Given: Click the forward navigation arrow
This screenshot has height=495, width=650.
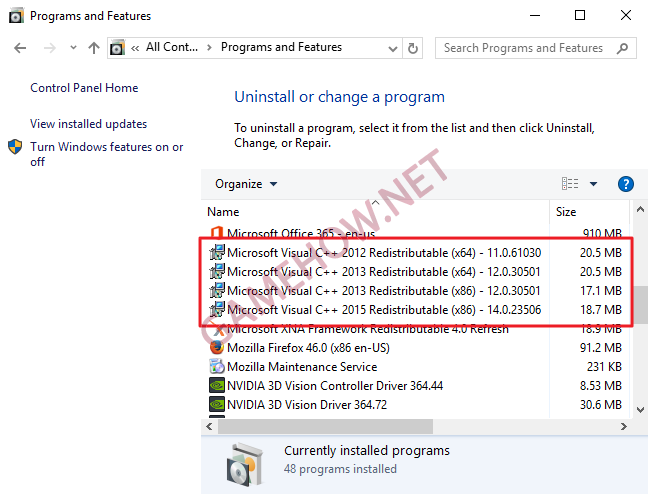Looking at the screenshot, I should coord(49,48).
